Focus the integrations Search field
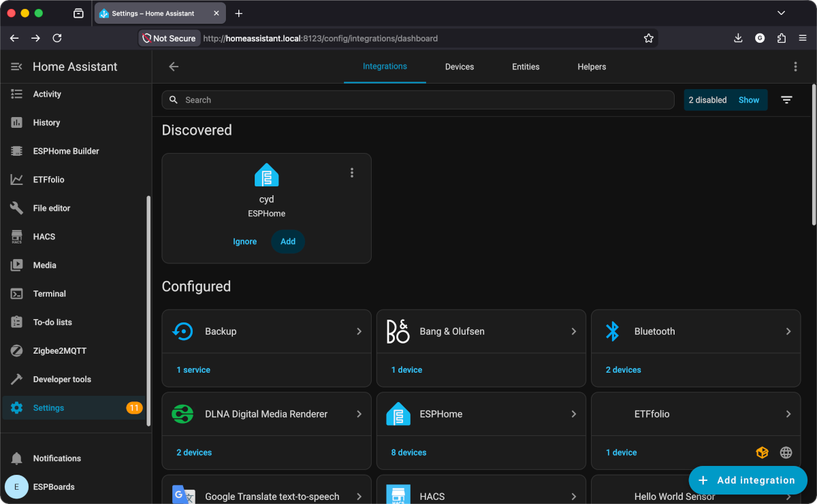The height and width of the screenshot is (504, 817). click(x=418, y=100)
